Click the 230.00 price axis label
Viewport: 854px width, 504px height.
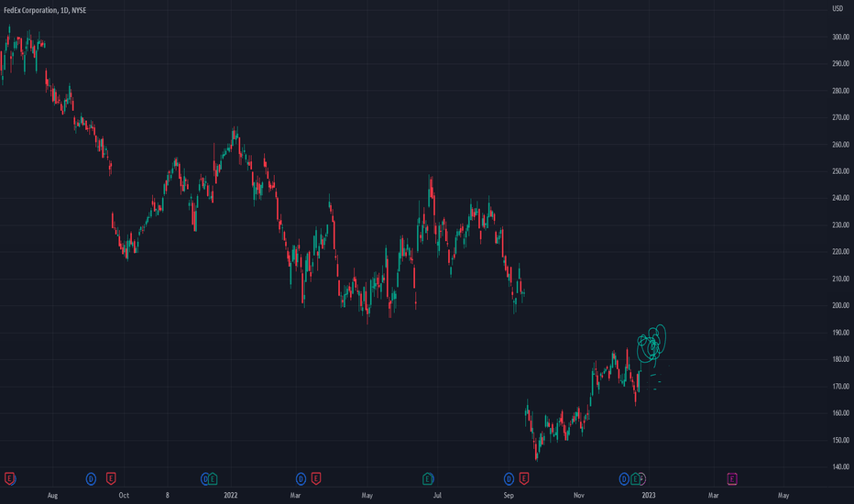pyautogui.click(x=840, y=225)
